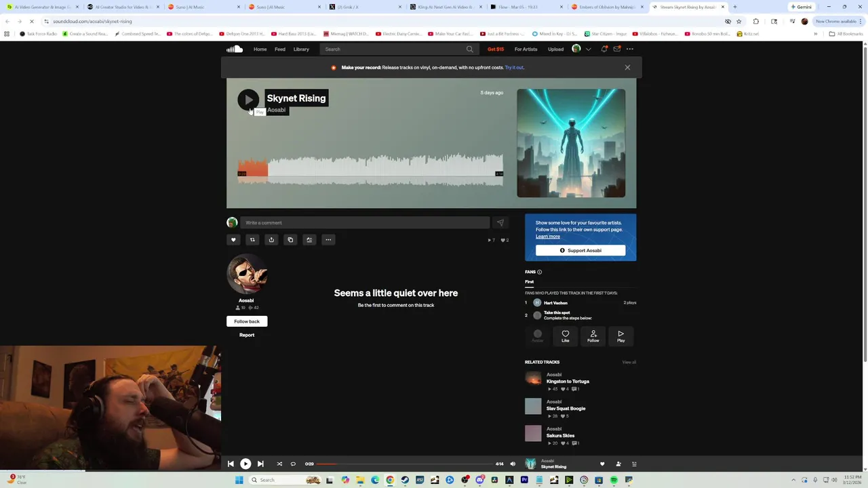The width and height of the screenshot is (868, 488).
Task: Toggle shuffle in the bottom player
Action: click(x=279, y=464)
